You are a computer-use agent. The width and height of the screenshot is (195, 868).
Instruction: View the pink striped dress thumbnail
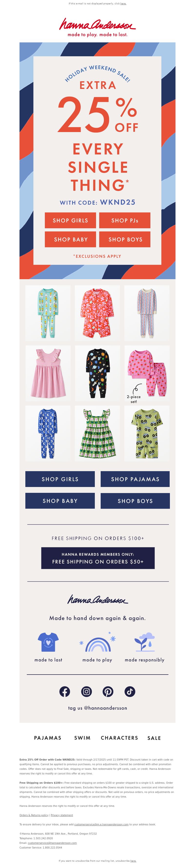[x=48, y=373]
